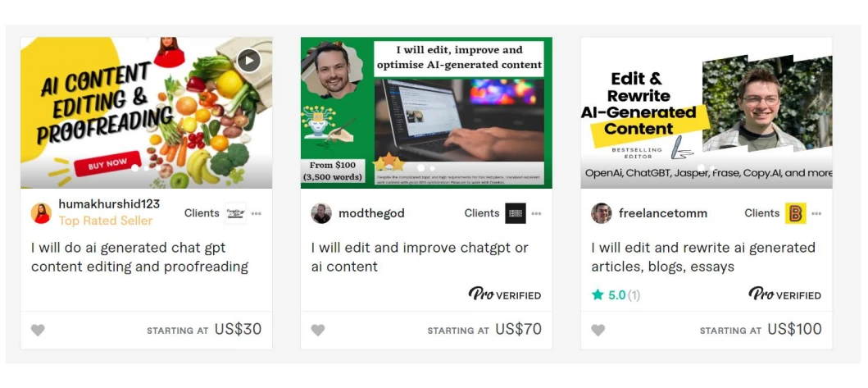Play the video on humakhurshid123's gig
The width and height of the screenshot is (868, 388).
pos(249,61)
